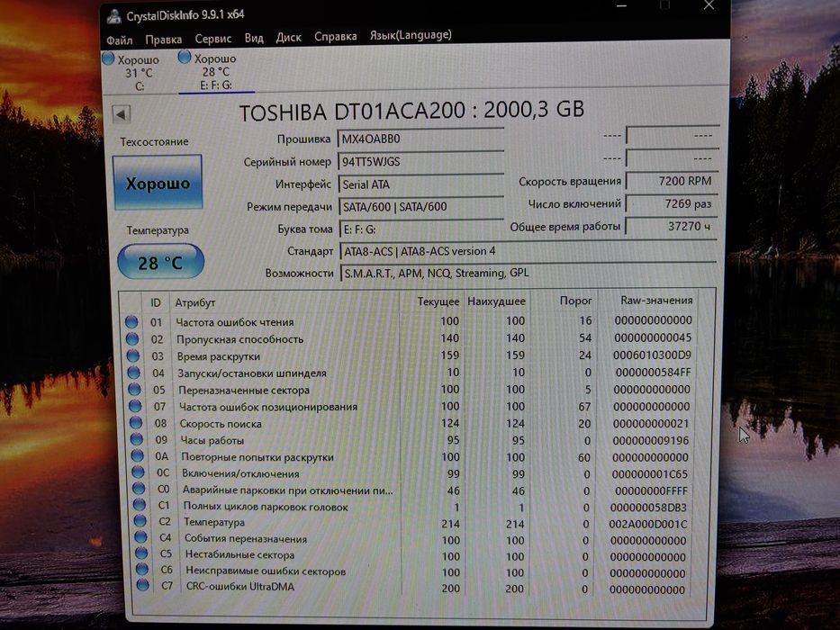Click status icon for attribute 0A
This screenshot has width=840, height=630.
point(138,456)
